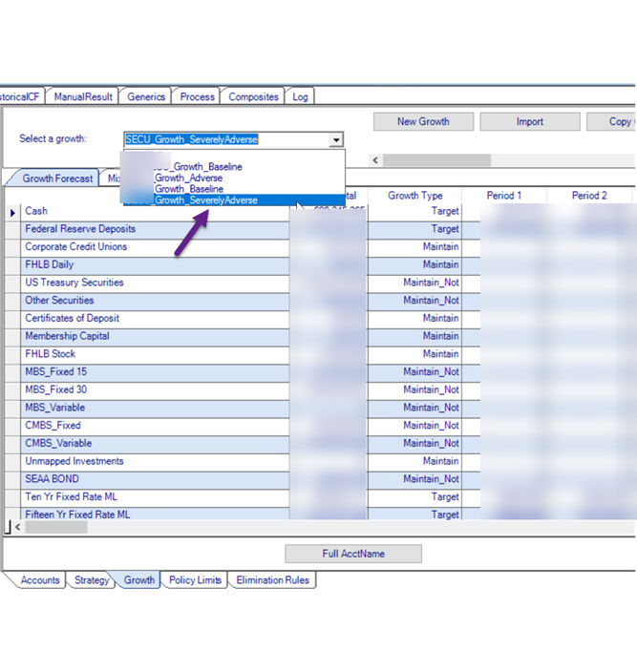This screenshot has width=637, height=672.
Task: Click the New Growth button
Action: pyautogui.click(x=423, y=121)
